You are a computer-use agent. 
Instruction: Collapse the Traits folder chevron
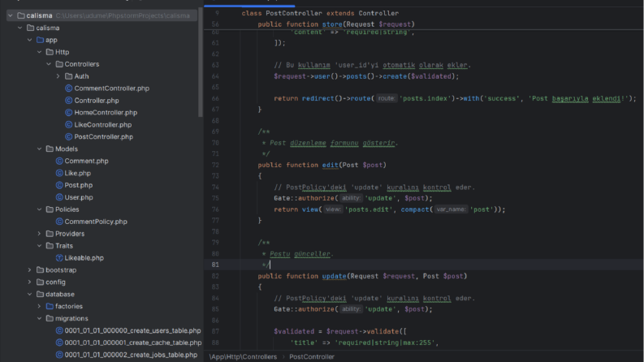(x=40, y=246)
